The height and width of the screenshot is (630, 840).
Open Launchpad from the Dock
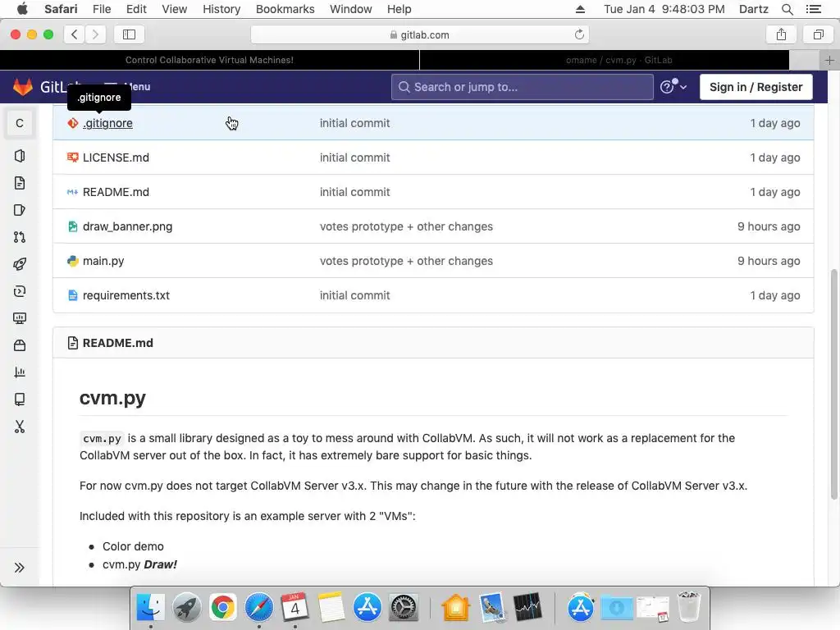click(x=186, y=608)
